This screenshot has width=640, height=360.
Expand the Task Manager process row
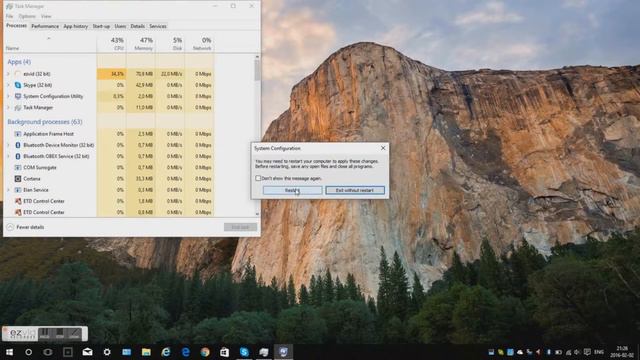coord(8,107)
